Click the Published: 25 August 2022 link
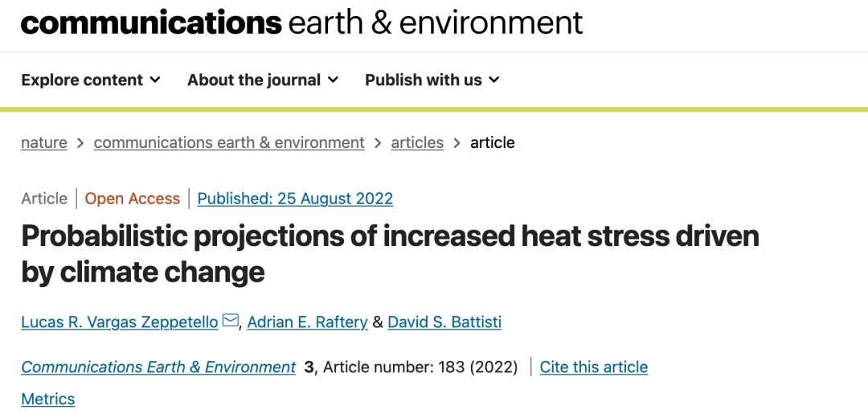868x418 pixels. point(295,199)
